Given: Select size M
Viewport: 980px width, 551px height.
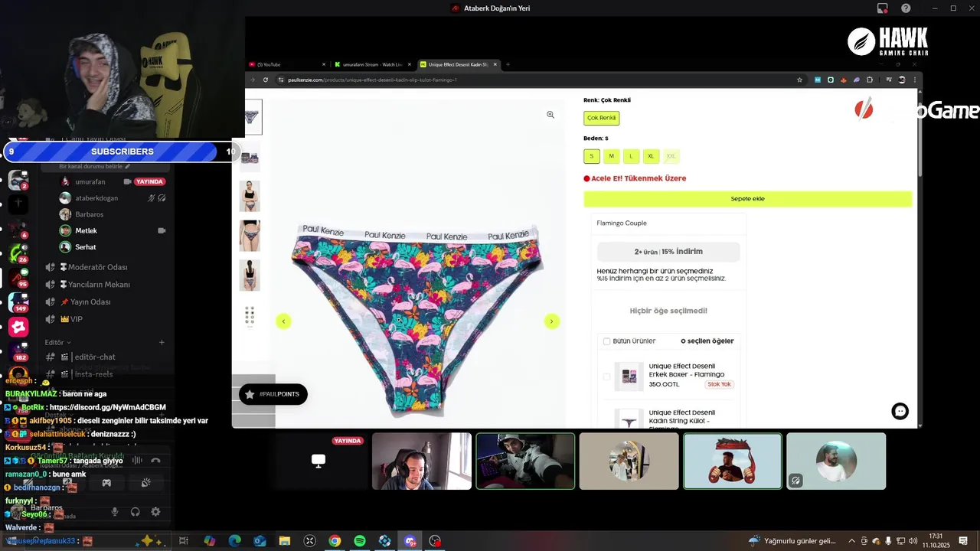Looking at the screenshot, I should pyautogui.click(x=611, y=156).
